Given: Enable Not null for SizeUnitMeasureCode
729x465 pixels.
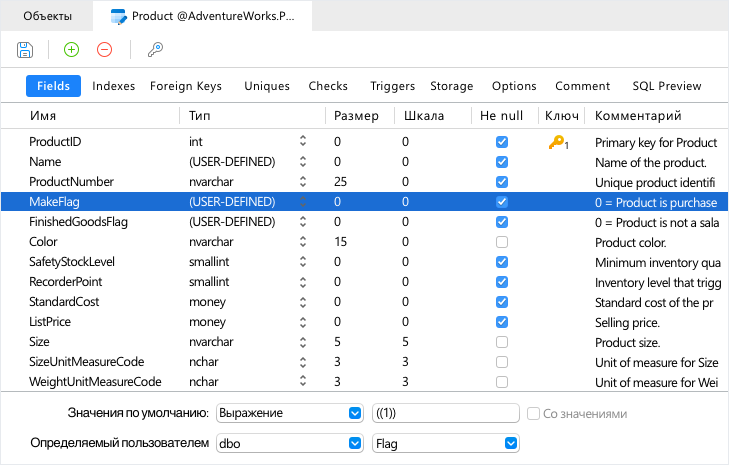Looking at the screenshot, I should [502, 362].
